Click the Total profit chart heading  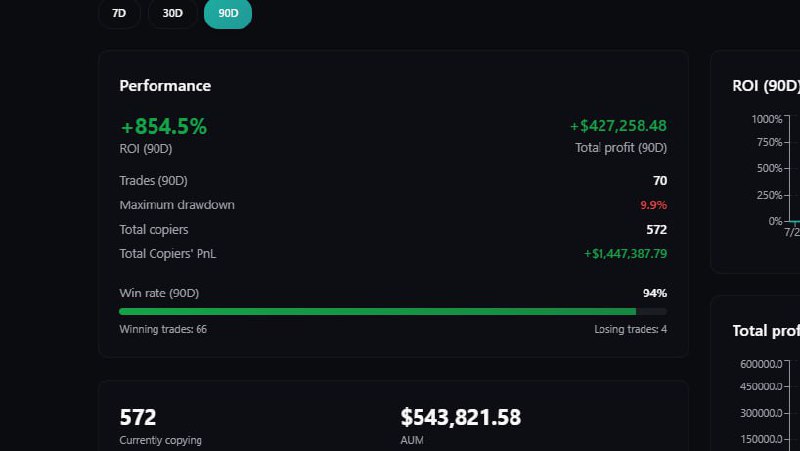pos(766,331)
